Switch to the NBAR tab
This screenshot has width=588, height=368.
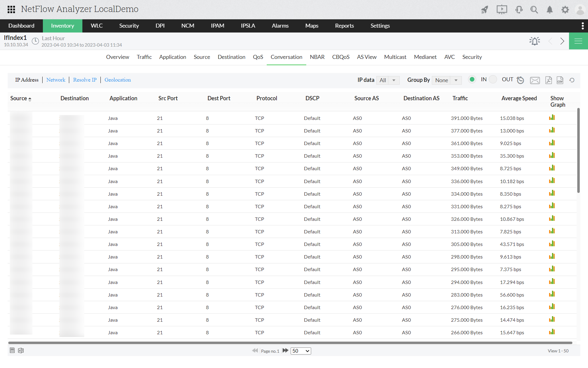click(x=317, y=57)
